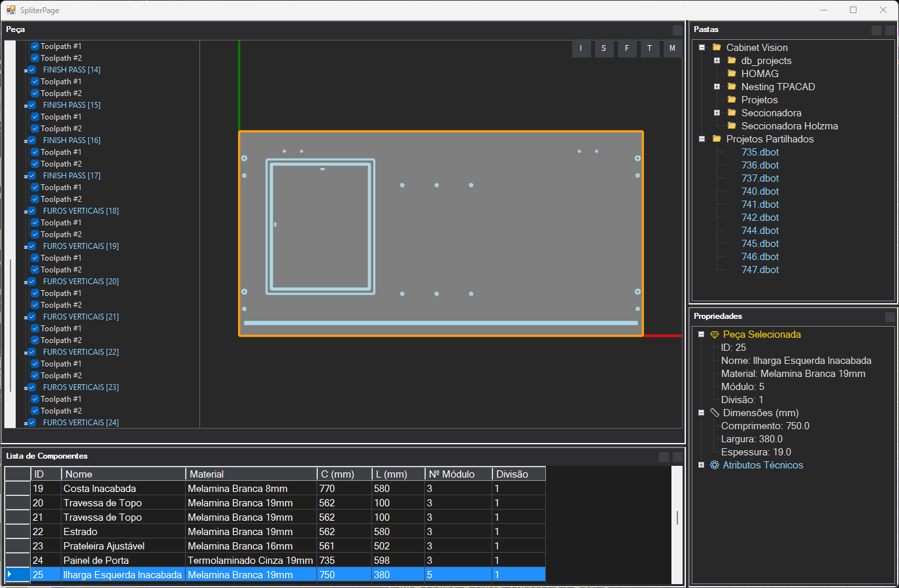Select the 'T' view button in viewport
Screen dimensions: 899x588
tap(649, 48)
